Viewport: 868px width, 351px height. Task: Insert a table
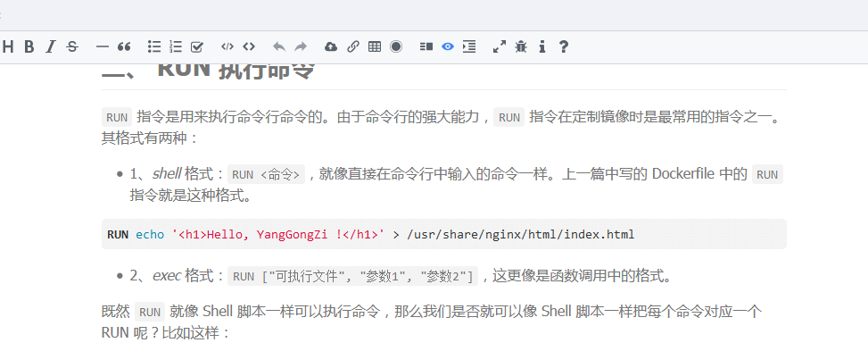(375, 47)
